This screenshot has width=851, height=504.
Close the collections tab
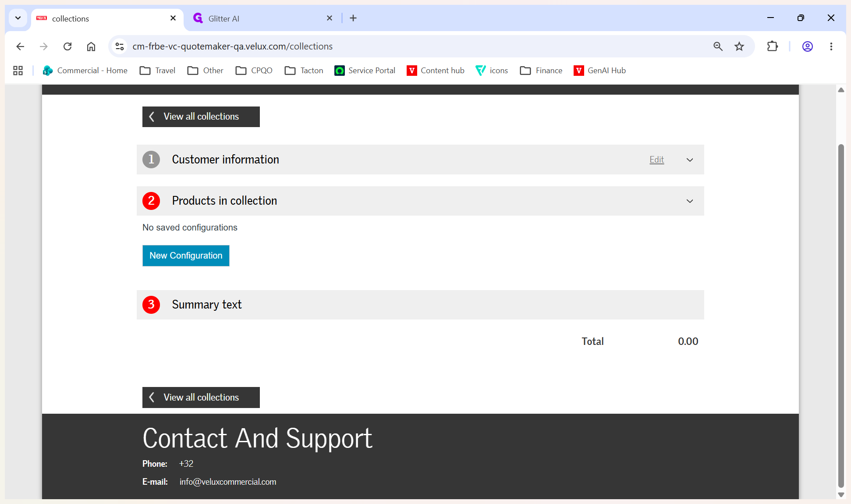173,18
